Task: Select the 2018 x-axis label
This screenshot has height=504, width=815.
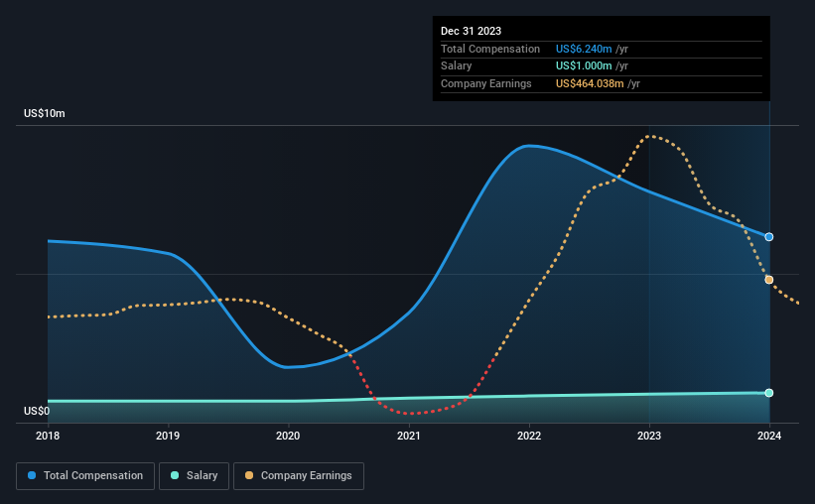Action: pyautogui.click(x=48, y=436)
